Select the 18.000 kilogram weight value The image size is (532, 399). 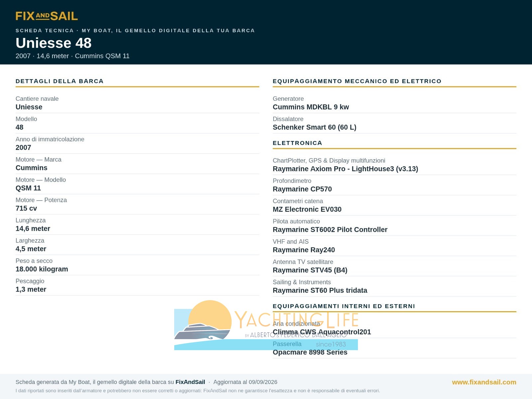click(42, 269)
